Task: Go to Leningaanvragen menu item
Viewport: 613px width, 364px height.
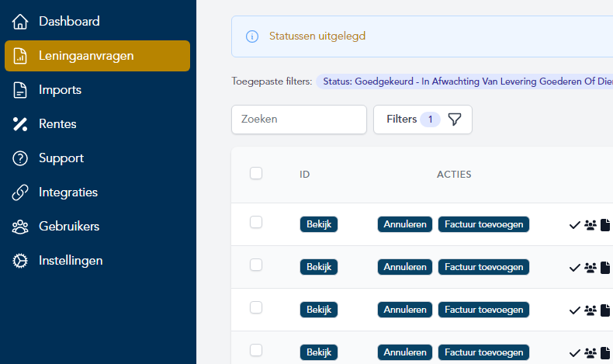Action: [97, 56]
